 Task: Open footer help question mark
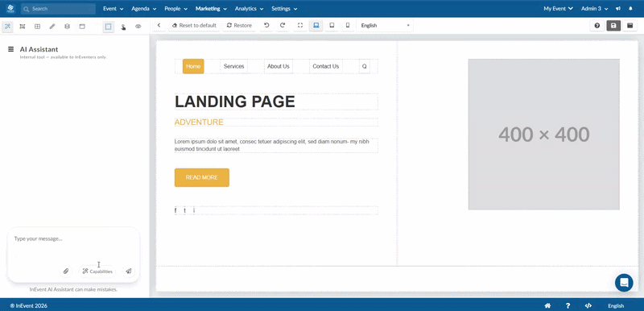[x=568, y=305]
